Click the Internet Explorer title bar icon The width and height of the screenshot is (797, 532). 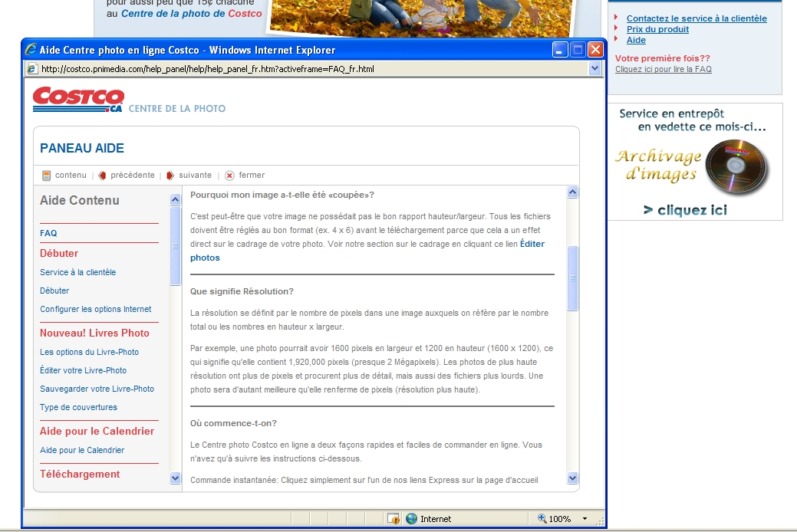(x=31, y=50)
